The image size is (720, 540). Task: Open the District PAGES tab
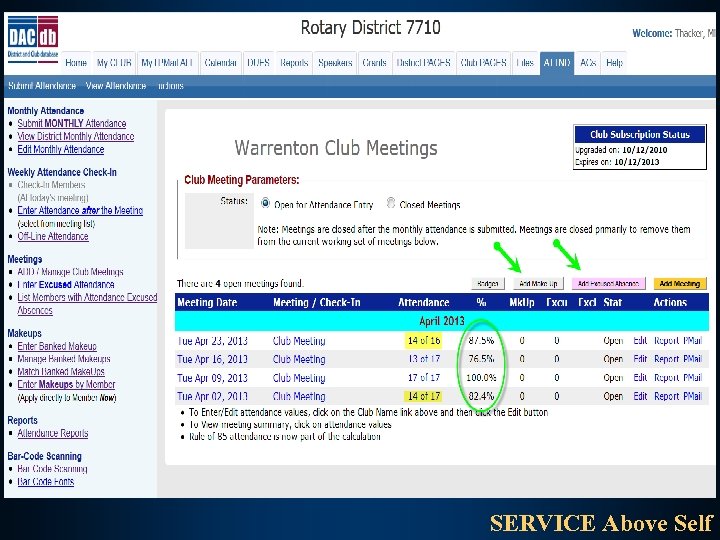423,63
